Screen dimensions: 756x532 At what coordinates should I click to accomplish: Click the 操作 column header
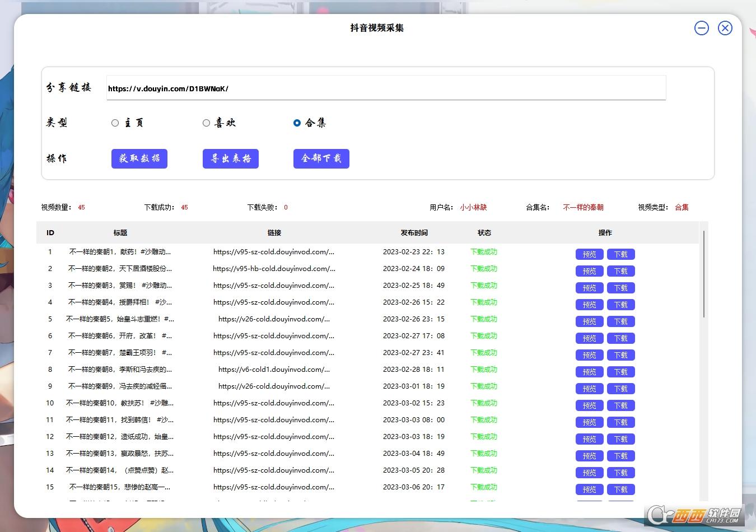605,233
